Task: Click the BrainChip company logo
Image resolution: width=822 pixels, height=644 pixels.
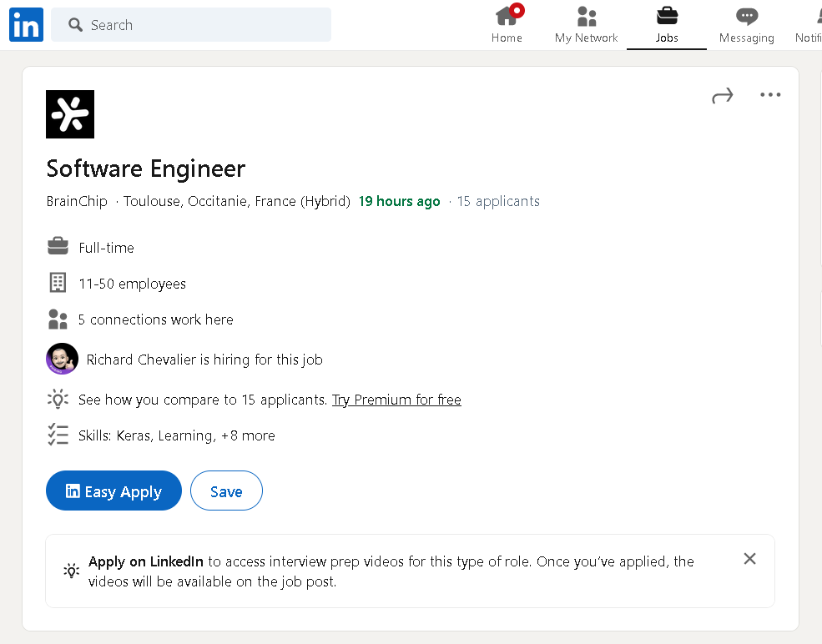Action: [x=70, y=114]
